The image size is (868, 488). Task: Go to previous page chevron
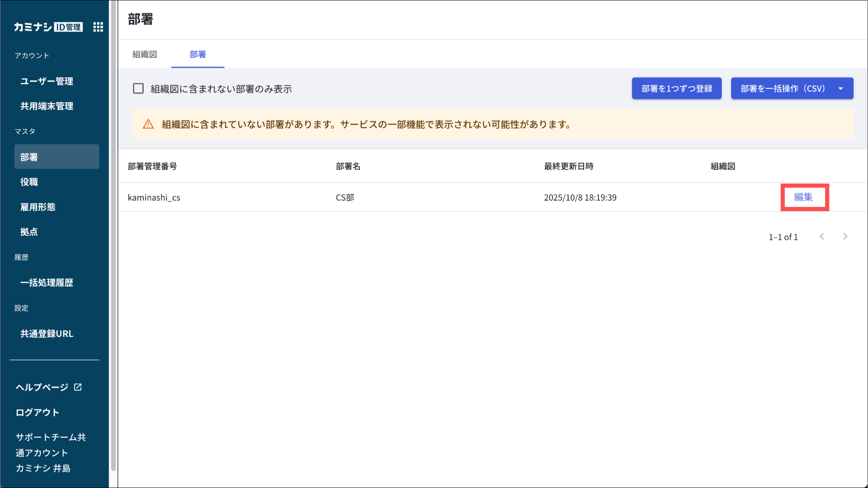point(822,237)
